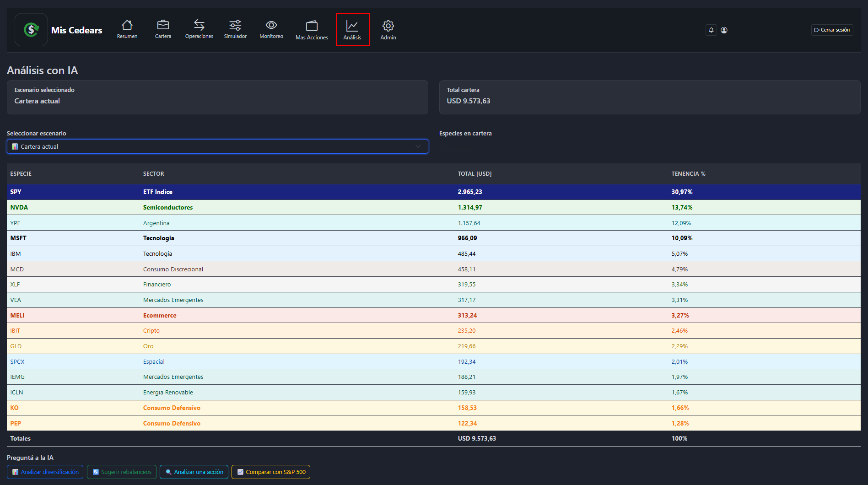Click the Especies en cartera label

tap(465, 133)
